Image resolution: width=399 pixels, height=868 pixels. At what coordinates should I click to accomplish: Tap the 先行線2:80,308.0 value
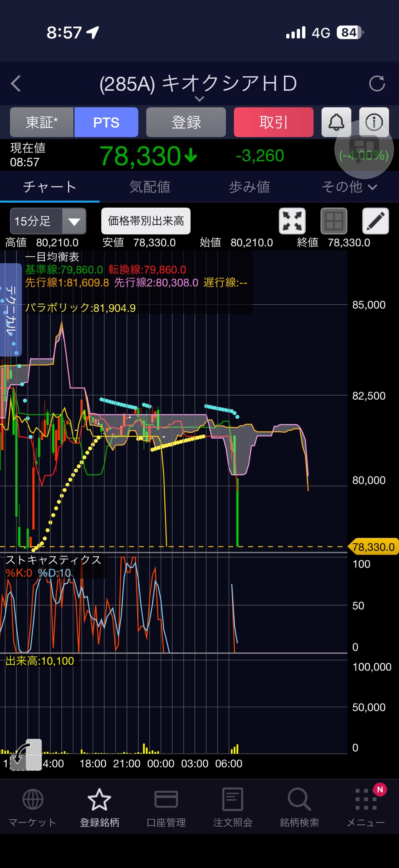click(156, 282)
